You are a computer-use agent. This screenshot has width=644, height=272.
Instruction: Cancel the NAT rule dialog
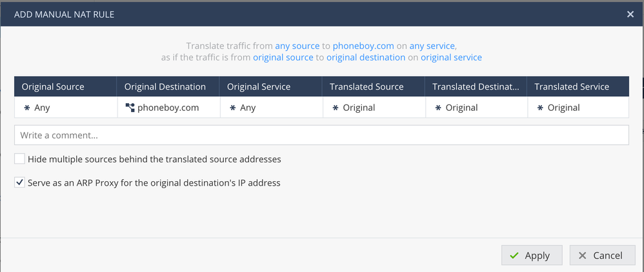tap(602, 255)
